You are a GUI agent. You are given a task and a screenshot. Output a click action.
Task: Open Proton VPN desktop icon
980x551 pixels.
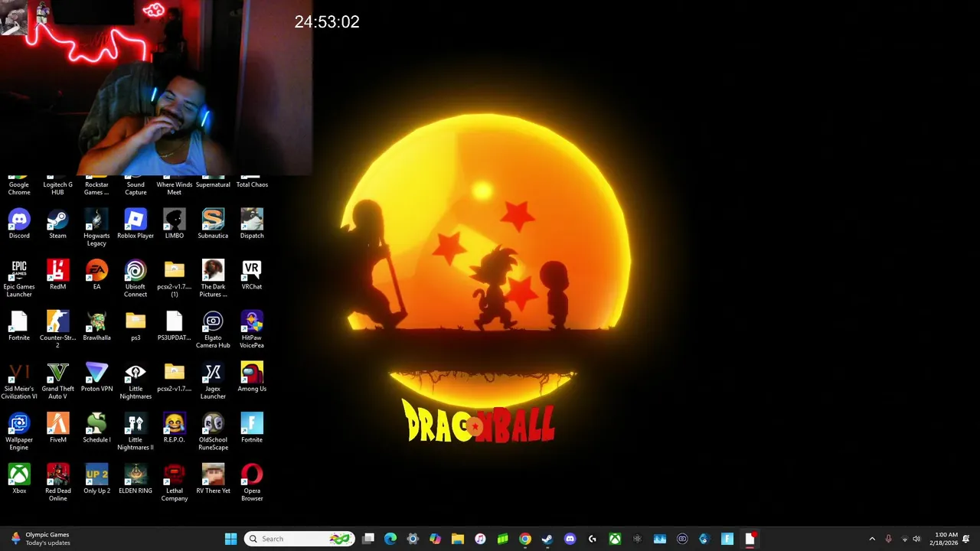(x=96, y=377)
